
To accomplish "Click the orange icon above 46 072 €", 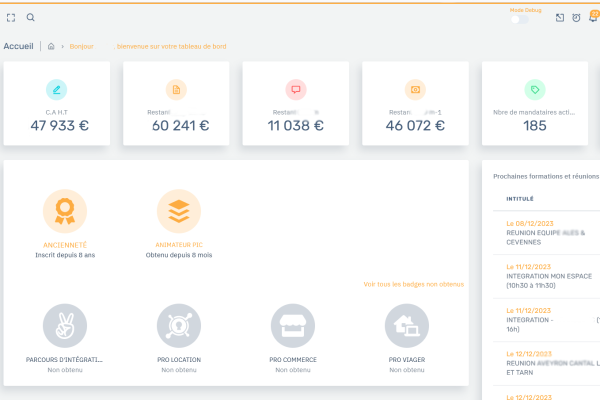I will click(415, 89).
